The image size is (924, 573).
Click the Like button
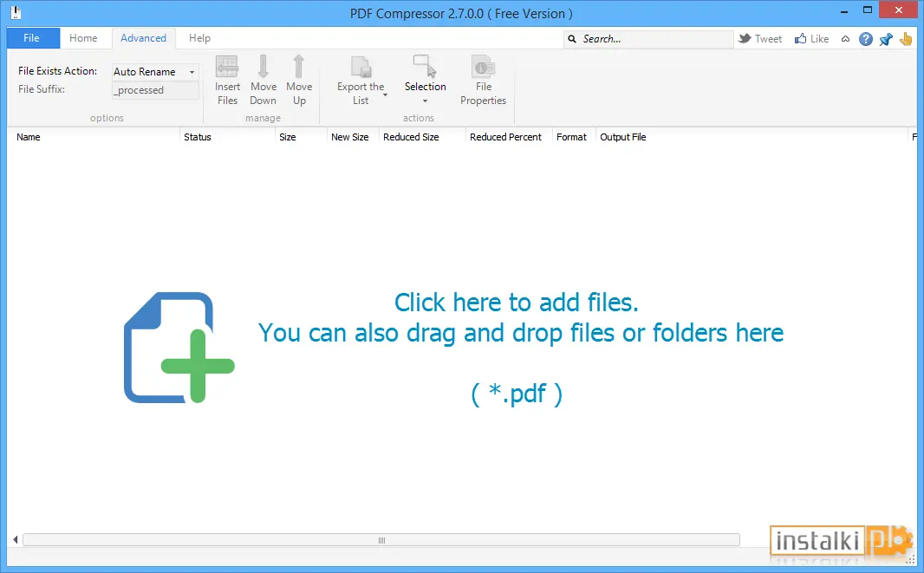click(x=811, y=39)
